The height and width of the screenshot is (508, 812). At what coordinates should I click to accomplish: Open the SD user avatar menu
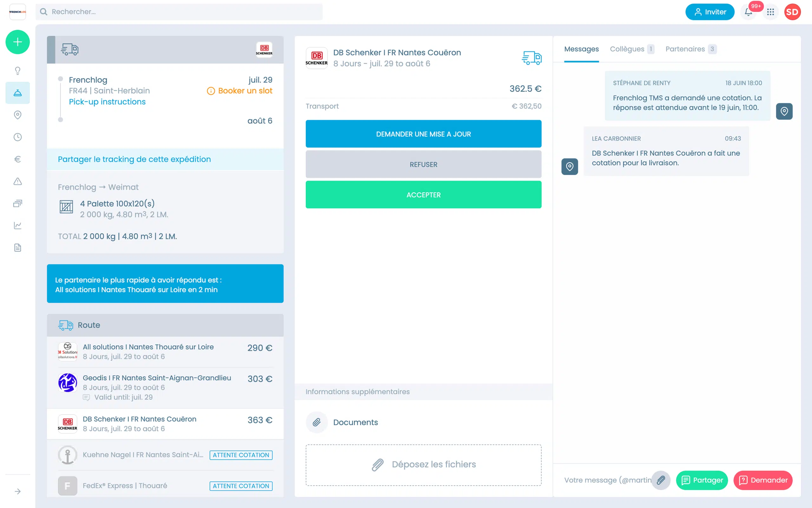click(x=793, y=12)
